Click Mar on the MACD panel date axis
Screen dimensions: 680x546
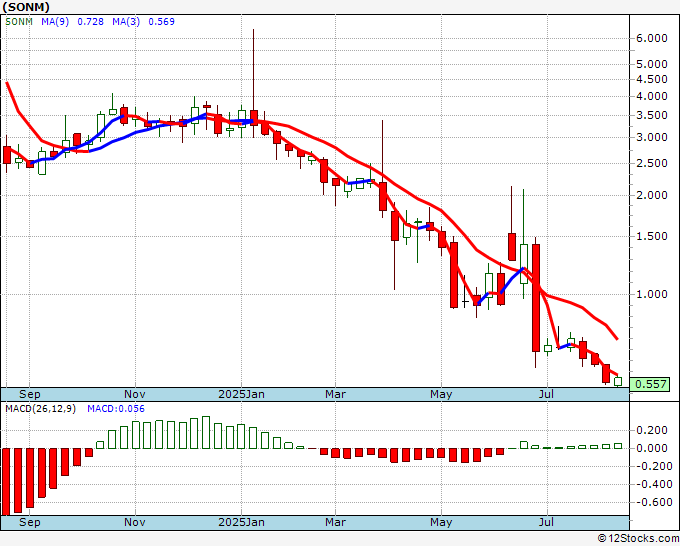(x=336, y=522)
